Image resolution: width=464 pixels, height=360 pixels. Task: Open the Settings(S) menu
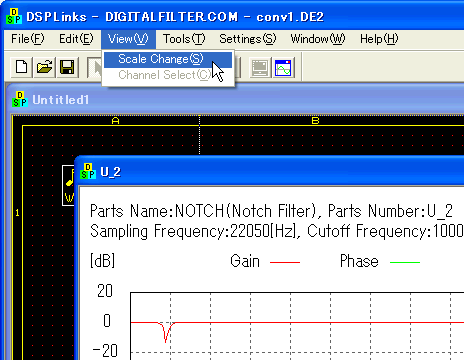tap(247, 39)
